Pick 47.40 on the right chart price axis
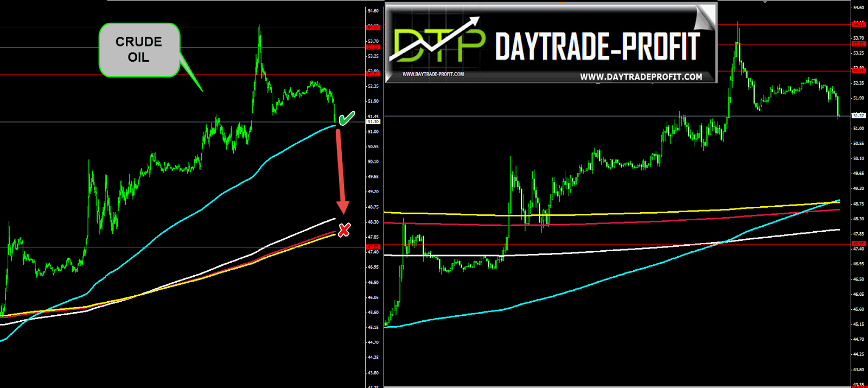The height and width of the screenshot is (388, 868). (859, 249)
